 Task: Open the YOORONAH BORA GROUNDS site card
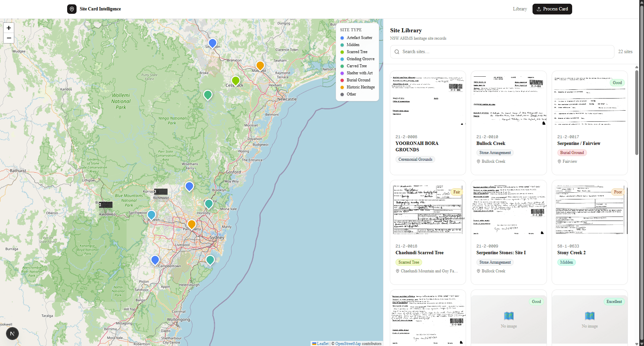point(427,123)
